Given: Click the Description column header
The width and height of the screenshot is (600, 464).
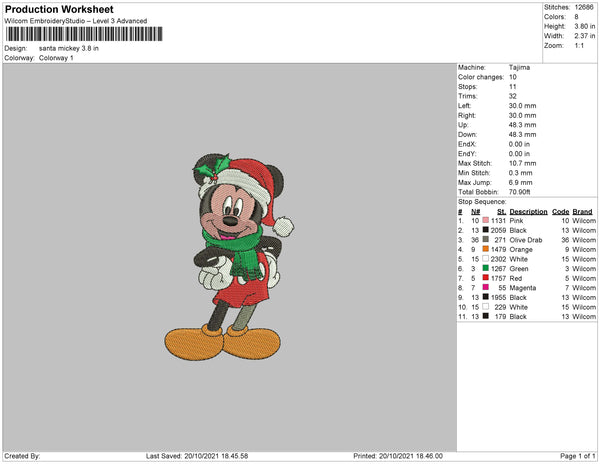Looking at the screenshot, I should 528,212.
